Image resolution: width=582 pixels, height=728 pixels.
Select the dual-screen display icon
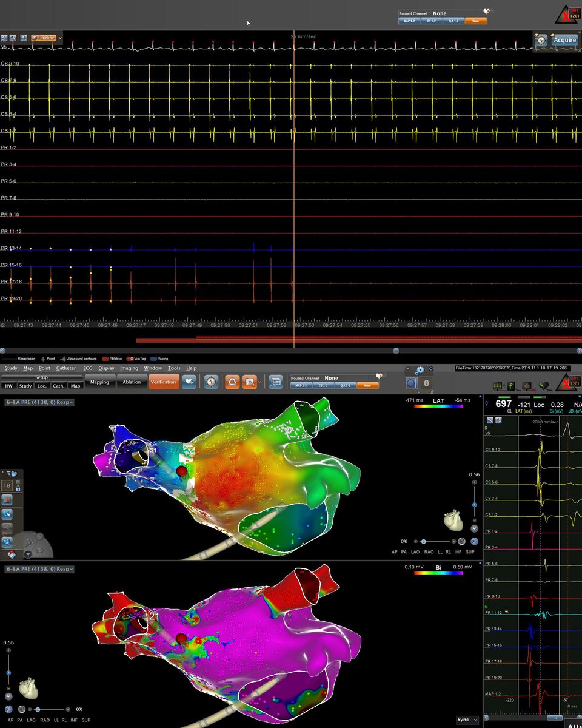pos(277,382)
